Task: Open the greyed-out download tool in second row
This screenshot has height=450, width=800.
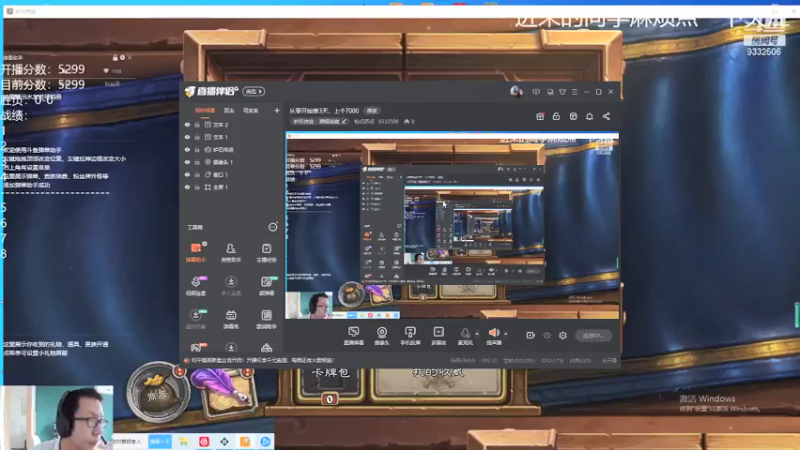Action: 231,285
